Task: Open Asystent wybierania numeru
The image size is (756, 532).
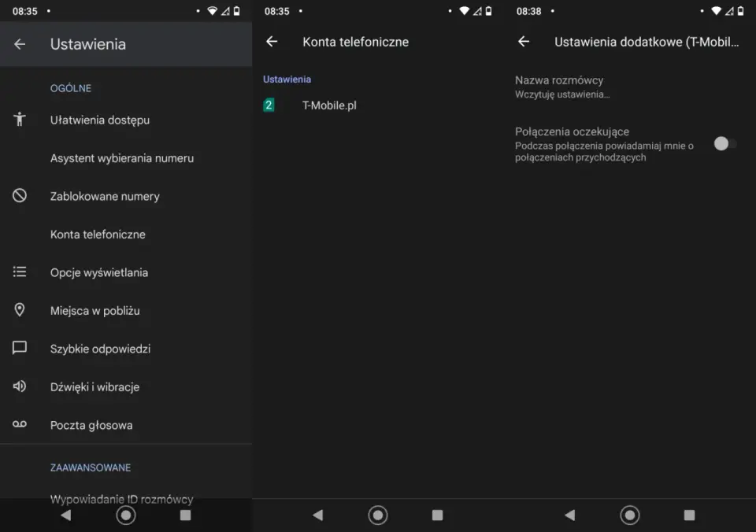Action: point(126,158)
